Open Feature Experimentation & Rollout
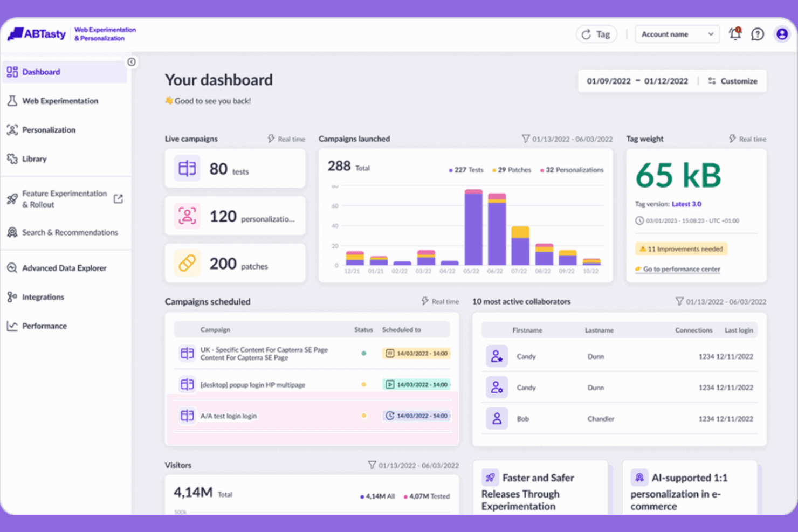 click(65, 199)
